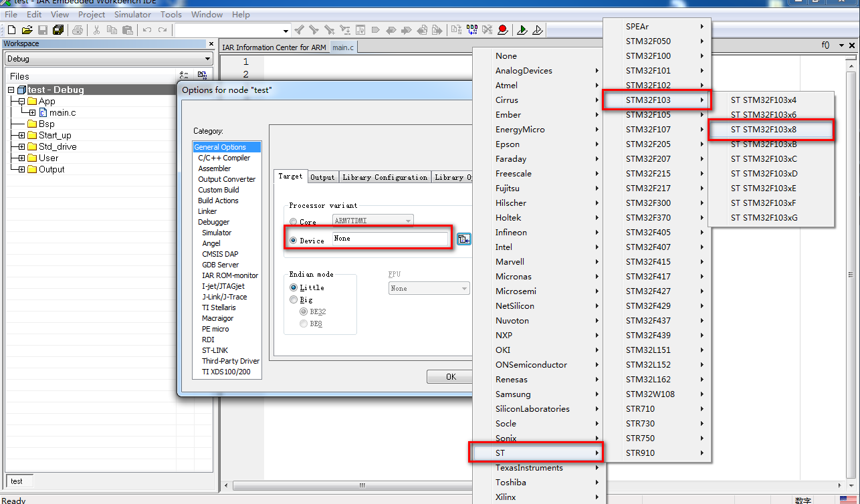The height and width of the screenshot is (504, 860).
Task: Click the Cut scissors icon
Action: [x=97, y=30]
